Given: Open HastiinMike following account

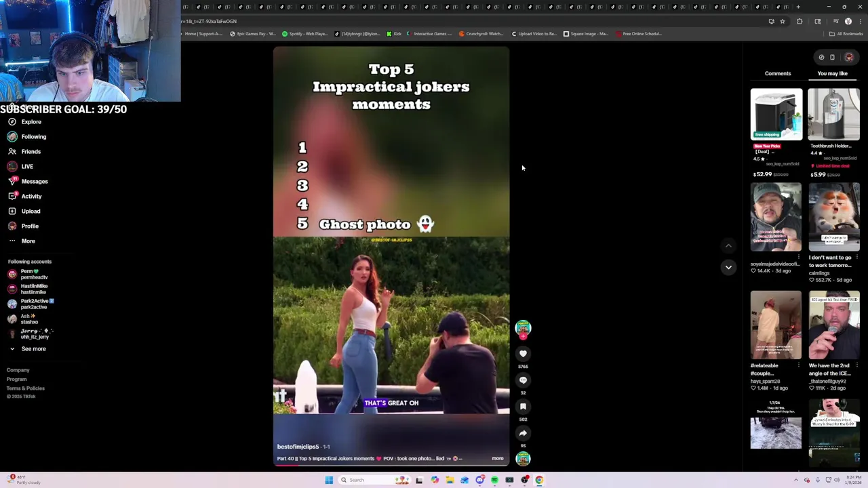Looking at the screenshot, I should [28, 289].
